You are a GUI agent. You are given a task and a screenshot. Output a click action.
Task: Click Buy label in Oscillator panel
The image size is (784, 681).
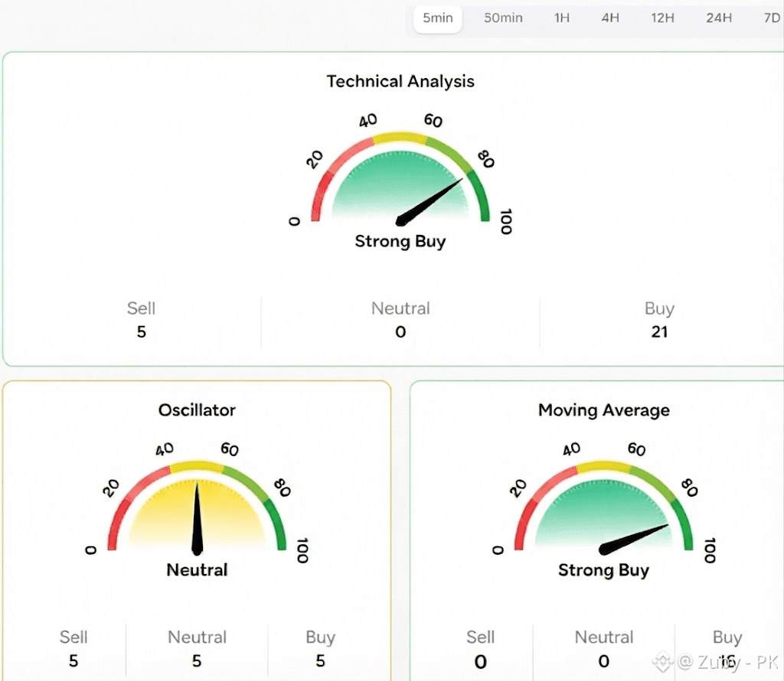pos(321,638)
